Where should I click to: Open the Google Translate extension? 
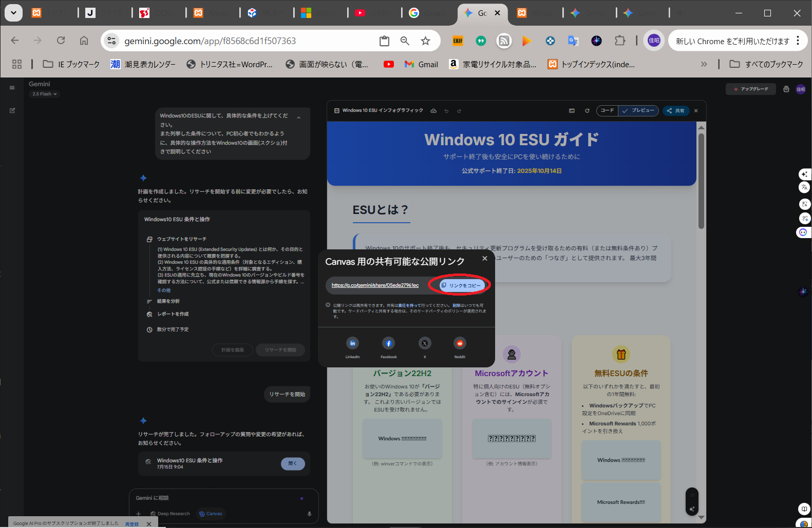(573, 41)
